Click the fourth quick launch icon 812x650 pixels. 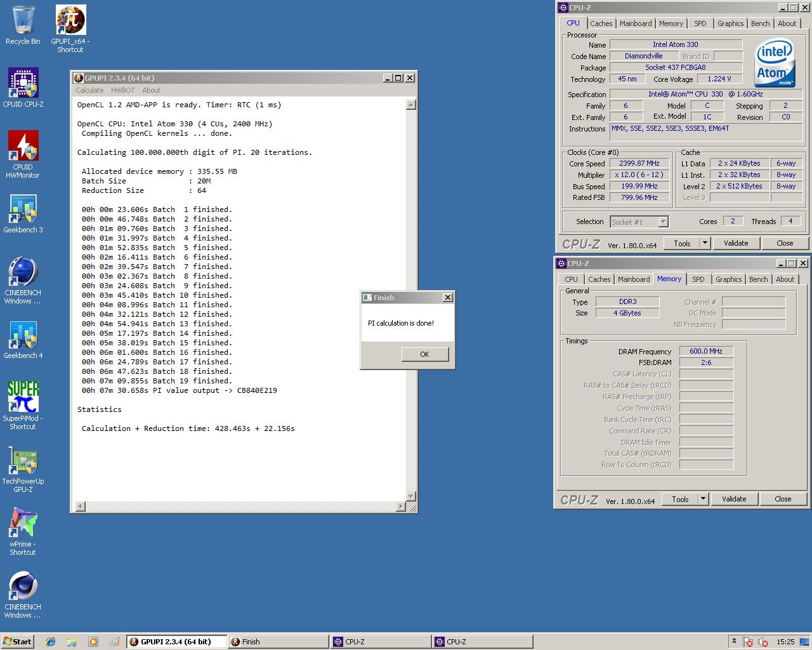[x=114, y=642]
